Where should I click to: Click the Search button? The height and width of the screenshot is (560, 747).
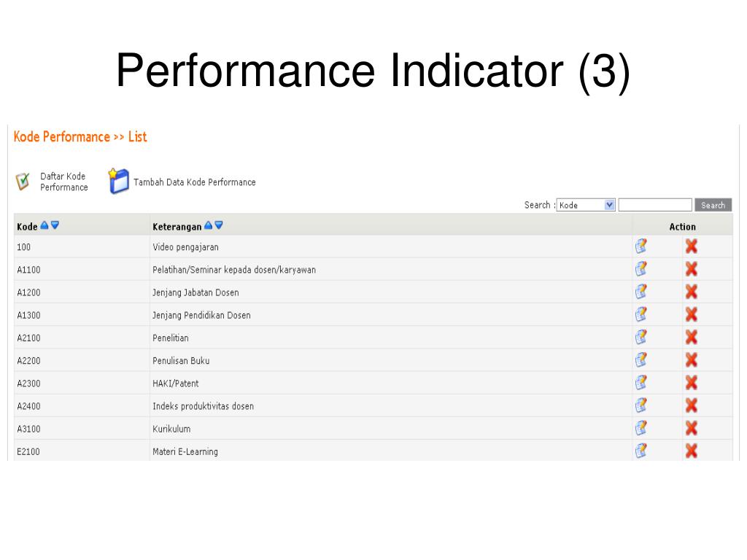(713, 205)
